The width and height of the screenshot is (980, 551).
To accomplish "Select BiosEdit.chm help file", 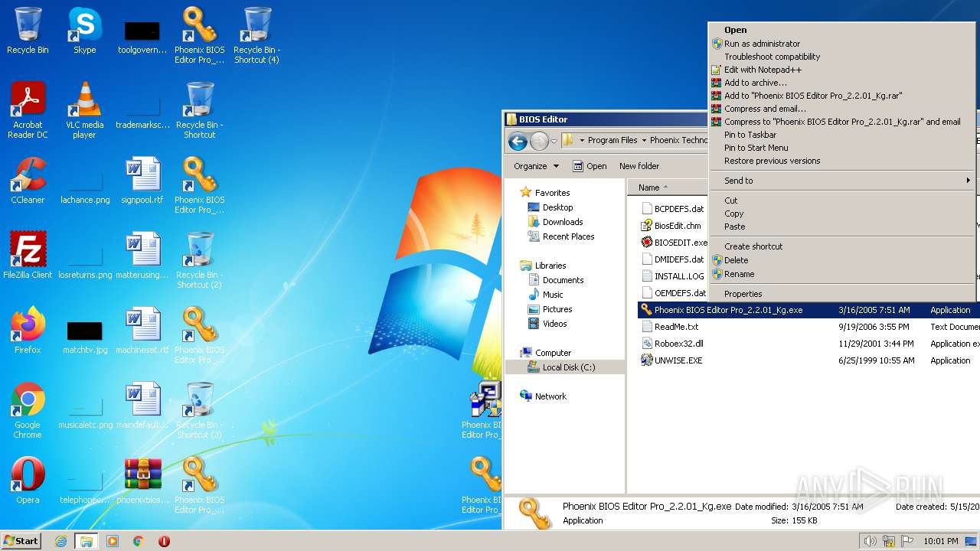I will click(x=671, y=226).
